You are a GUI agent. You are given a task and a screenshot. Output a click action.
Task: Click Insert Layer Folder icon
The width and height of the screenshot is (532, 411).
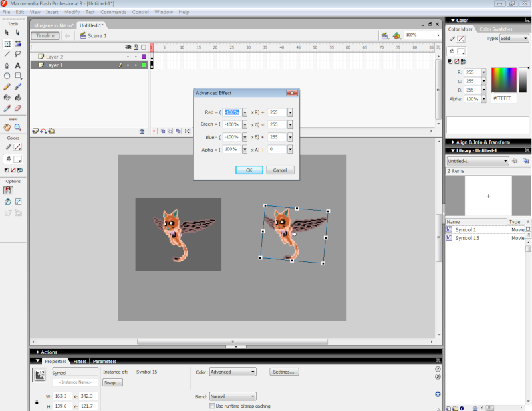coord(51,131)
